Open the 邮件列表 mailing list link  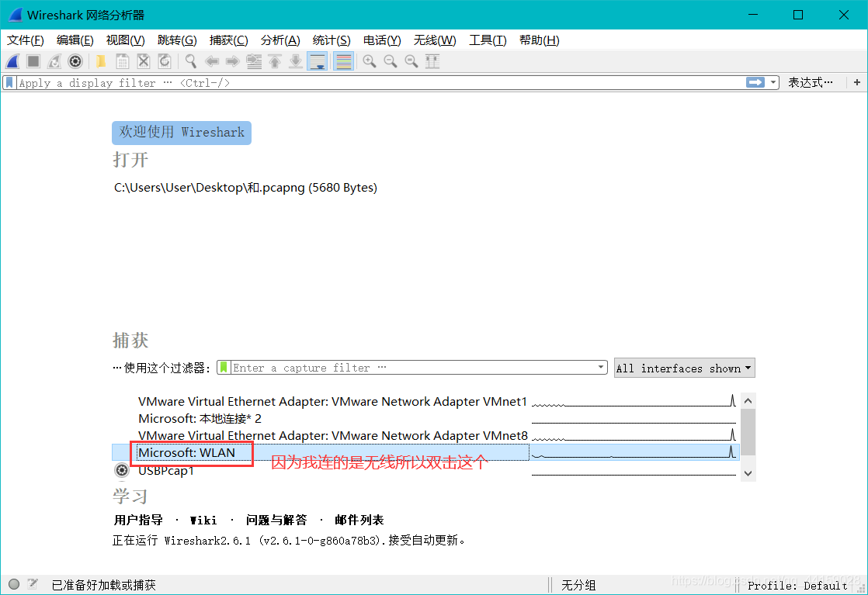coord(359,520)
